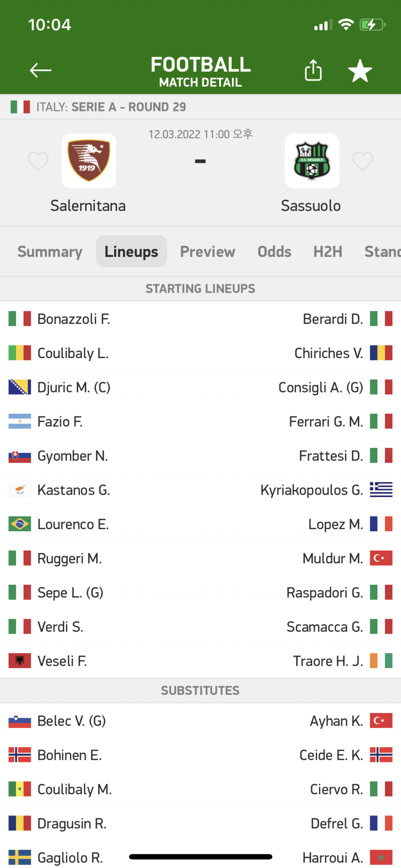Open the Sassuolo team crest
Viewport: 401px width, 868px height.
tap(312, 161)
